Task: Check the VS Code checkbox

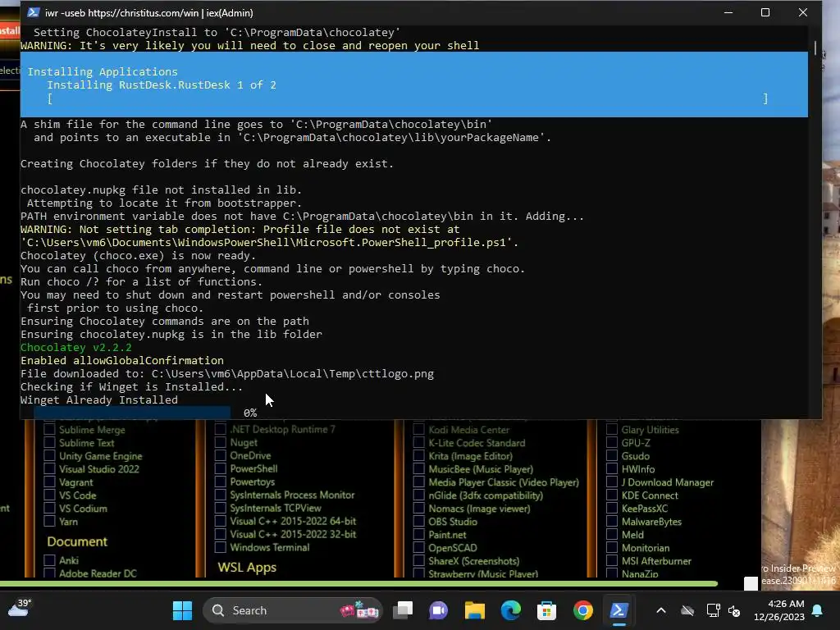Action: [49, 495]
